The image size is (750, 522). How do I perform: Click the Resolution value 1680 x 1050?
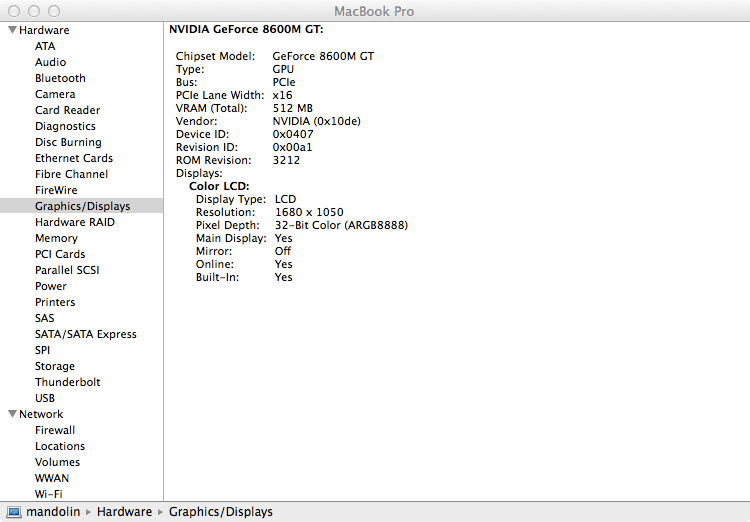[309, 212]
